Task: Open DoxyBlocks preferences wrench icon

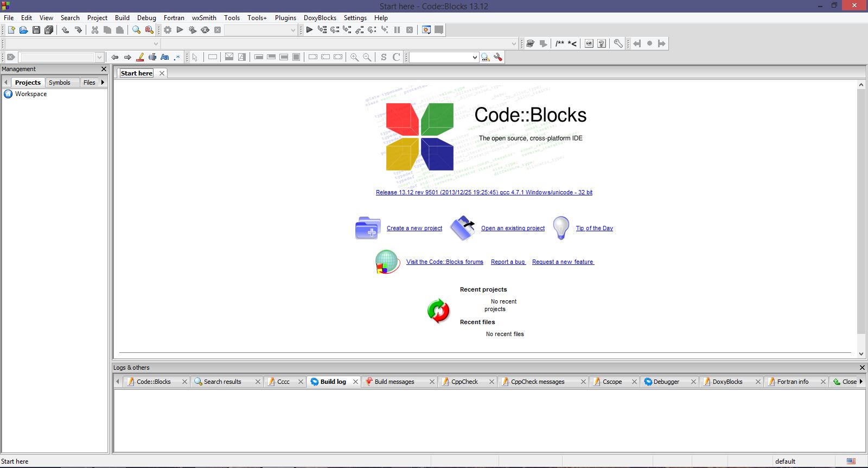Action: [x=618, y=43]
